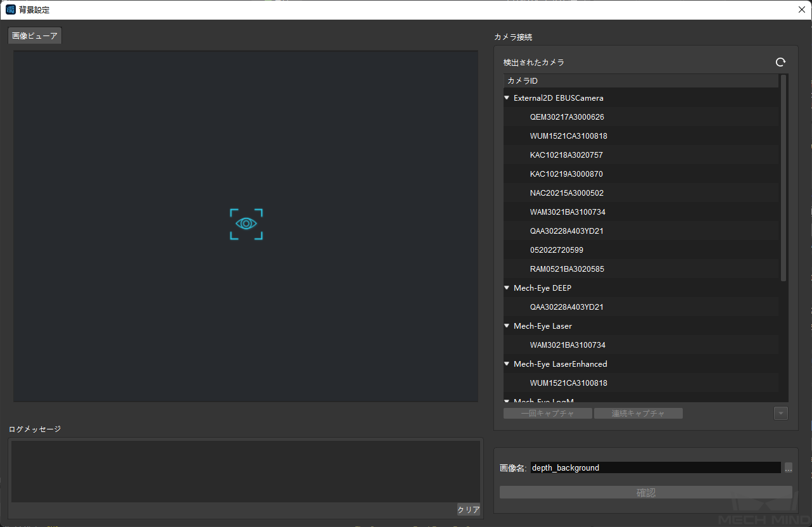Click the eye capture icon in viewer
This screenshot has height=527, width=812.
click(x=246, y=224)
